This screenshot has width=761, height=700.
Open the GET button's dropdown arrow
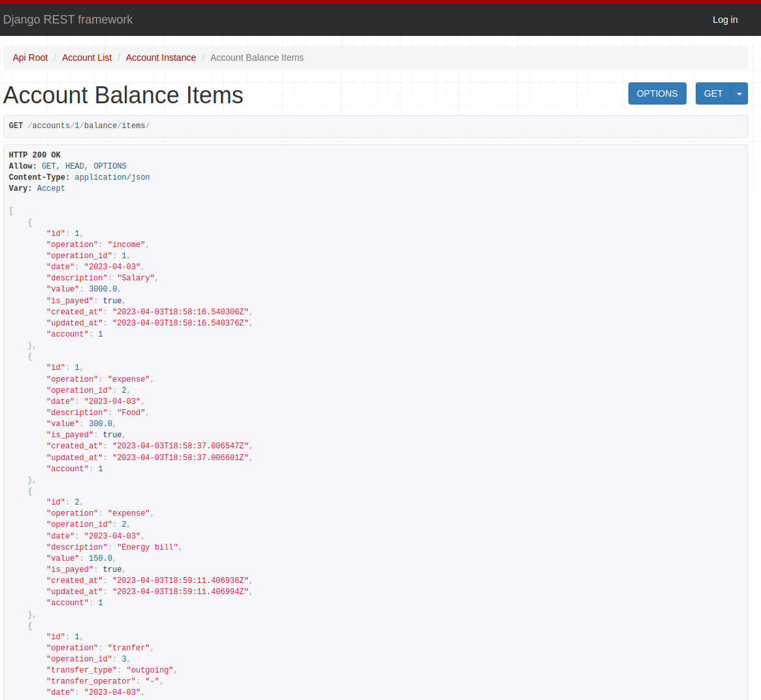point(739,93)
